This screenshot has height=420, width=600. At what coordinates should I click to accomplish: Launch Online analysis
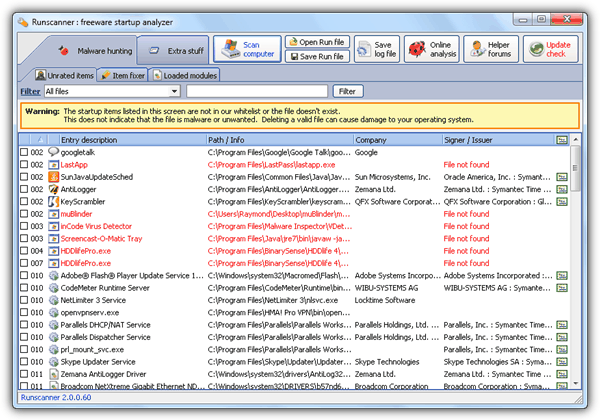tap(432, 49)
